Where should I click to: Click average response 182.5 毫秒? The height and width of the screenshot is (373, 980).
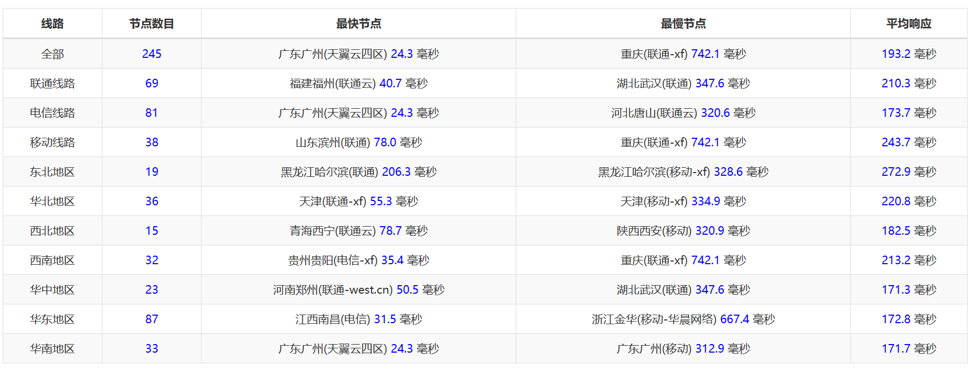pyautogui.click(x=909, y=230)
